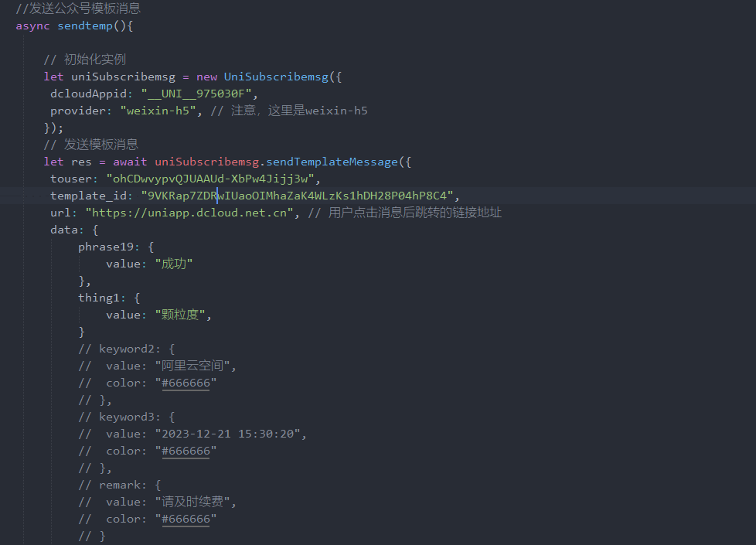The image size is (756, 545).
Task: Click the "成功" string value
Action: pyautogui.click(x=174, y=264)
